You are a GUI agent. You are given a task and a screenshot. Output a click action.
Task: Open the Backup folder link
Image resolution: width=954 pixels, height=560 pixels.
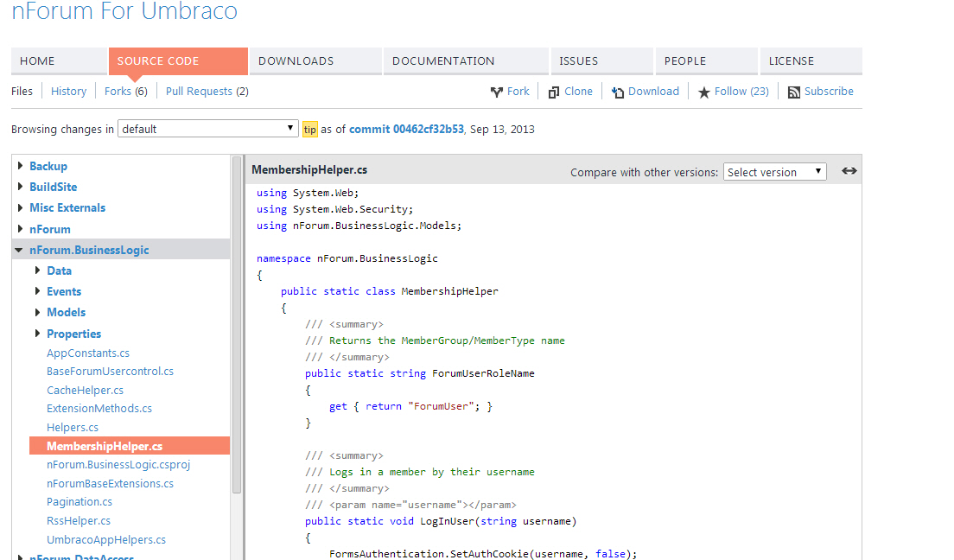point(48,166)
